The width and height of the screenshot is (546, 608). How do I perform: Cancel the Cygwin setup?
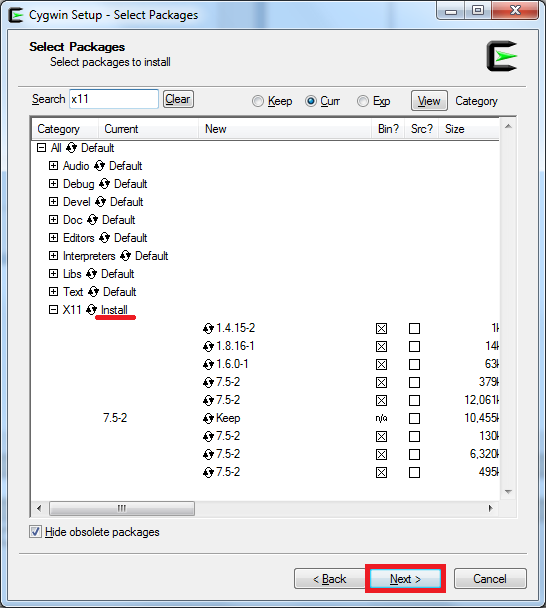pos(490,579)
